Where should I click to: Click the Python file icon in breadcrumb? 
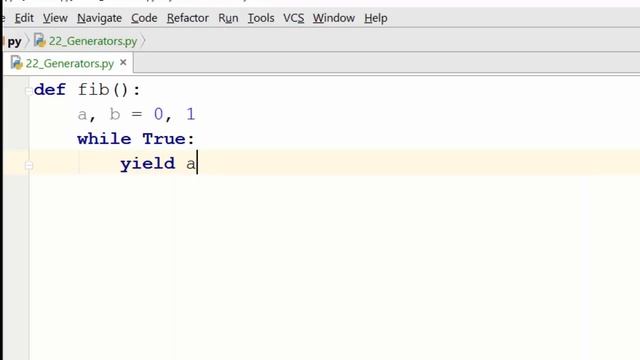pyautogui.click(x=40, y=40)
